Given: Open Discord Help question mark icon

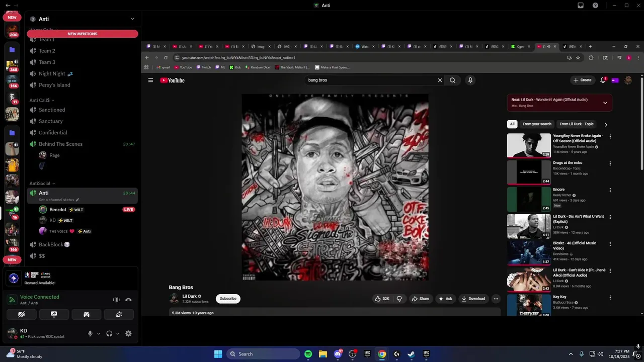Looking at the screenshot, I should [595, 6].
